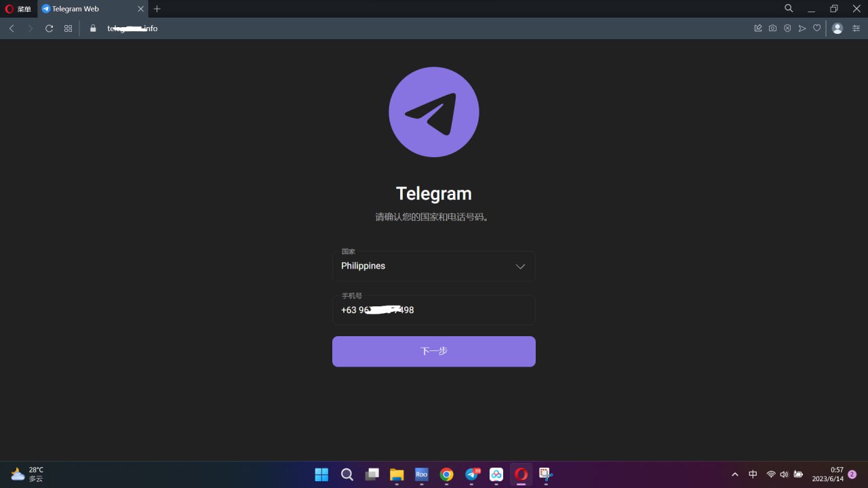Reload the page with the refresh icon
868x488 pixels.
tap(49, 28)
